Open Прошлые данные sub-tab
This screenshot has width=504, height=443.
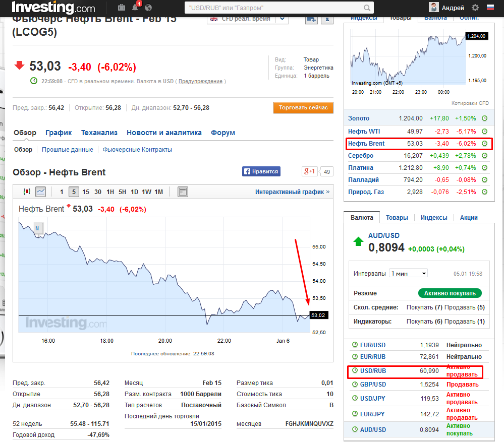tap(68, 150)
